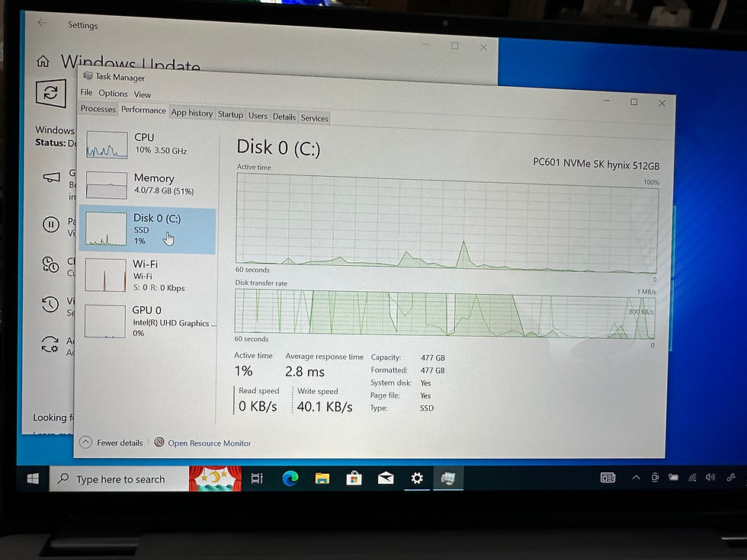Click the megaphone icon in Settings window
The height and width of the screenshot is (560, 747).
click(x=52, y=177)
